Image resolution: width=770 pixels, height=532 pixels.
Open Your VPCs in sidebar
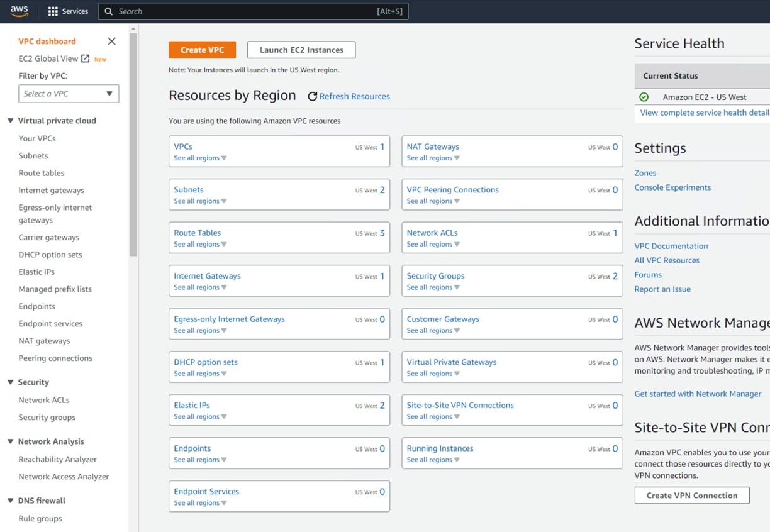pos(37,138)
